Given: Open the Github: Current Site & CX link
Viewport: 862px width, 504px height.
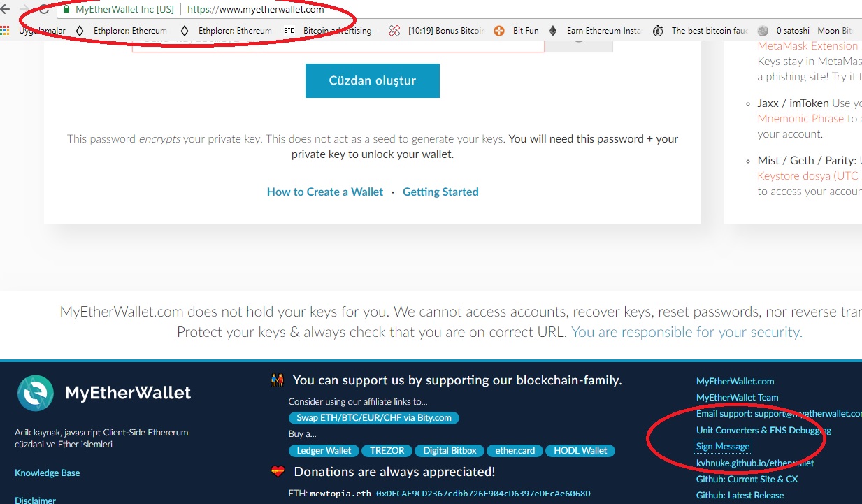Looking at the screenshot, I should coord(747,479).
